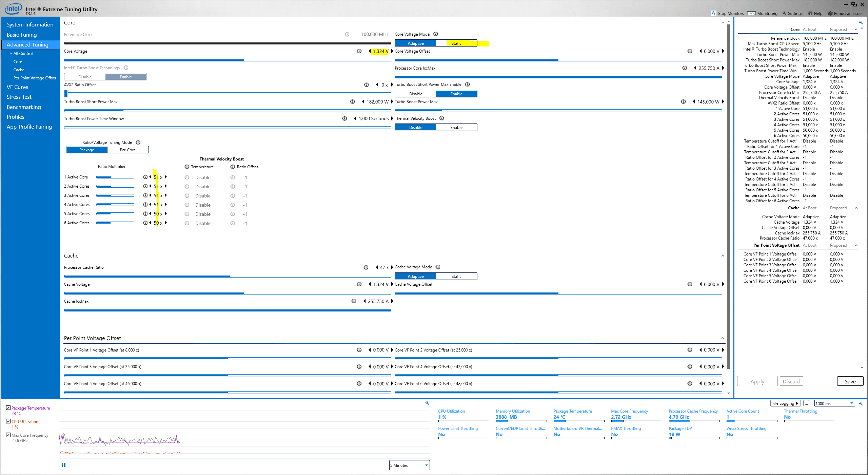The height and width of the screenshot is (475, 868).
Task: Open Profiles page
Action: coord(16,117)
